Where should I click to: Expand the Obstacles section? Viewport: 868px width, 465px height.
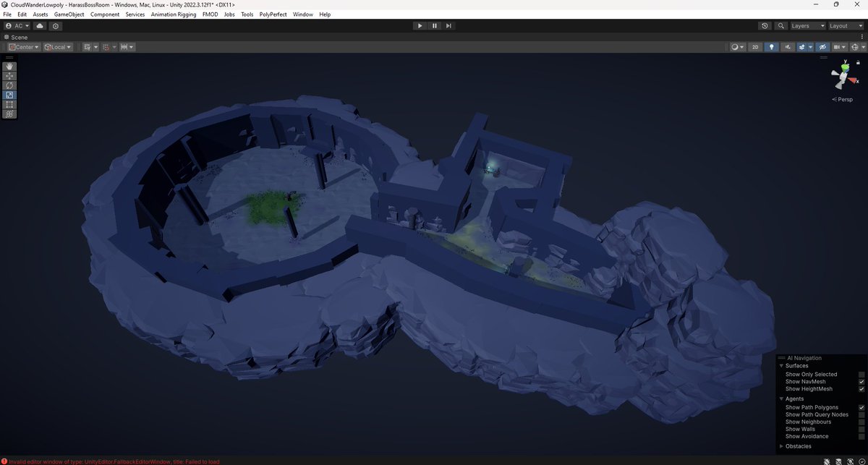[783, 446]
